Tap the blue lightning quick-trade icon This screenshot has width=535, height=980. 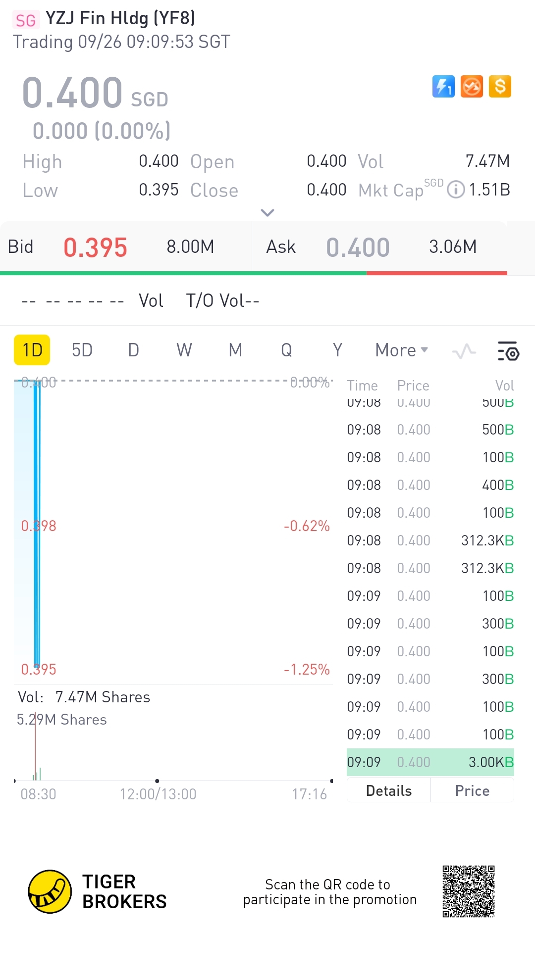tap(443, 87)
